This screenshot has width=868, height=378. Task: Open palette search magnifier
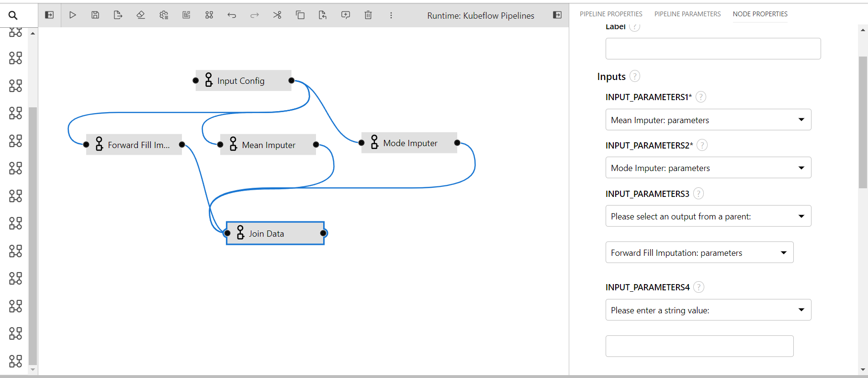click(13, 15)
